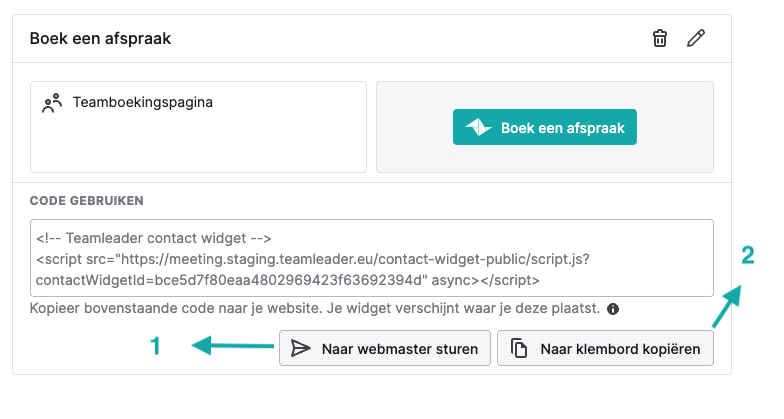The image size is (784, 419).
Task: Delete the widget with the trash icon
Action: coord(660,38)
